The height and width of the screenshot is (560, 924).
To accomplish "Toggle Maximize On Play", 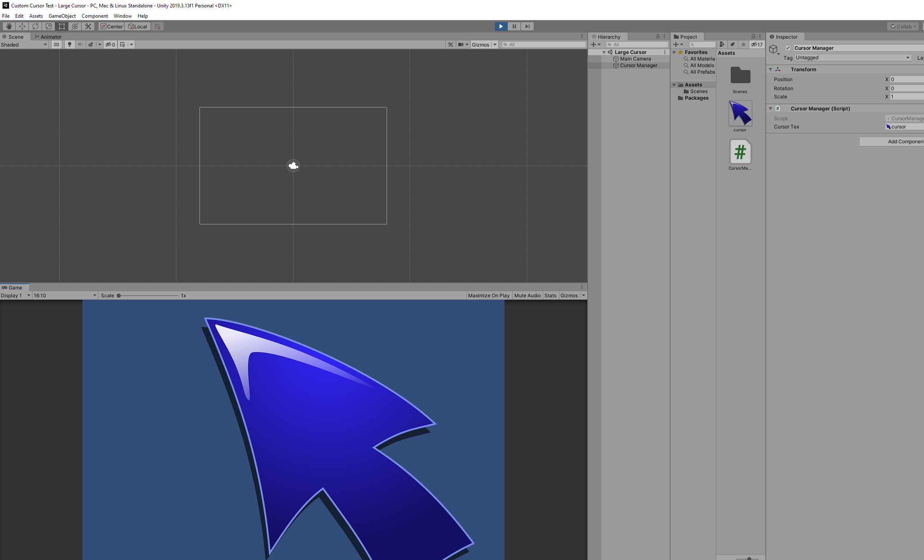I will tap(489, 296).
